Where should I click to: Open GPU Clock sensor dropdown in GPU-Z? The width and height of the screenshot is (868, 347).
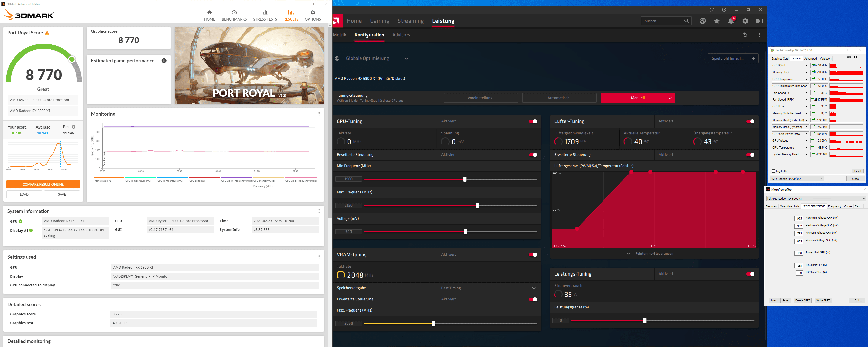806,65
